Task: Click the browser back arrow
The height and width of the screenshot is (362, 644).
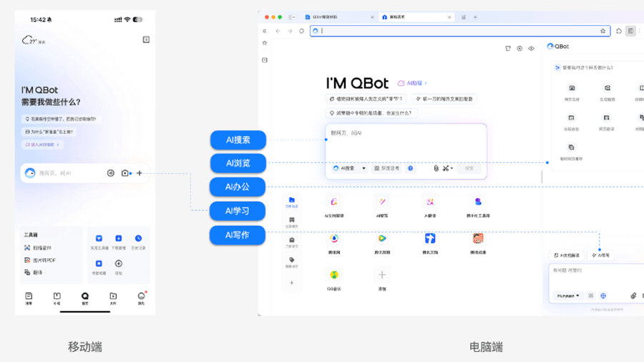Action: coord(278,31)
